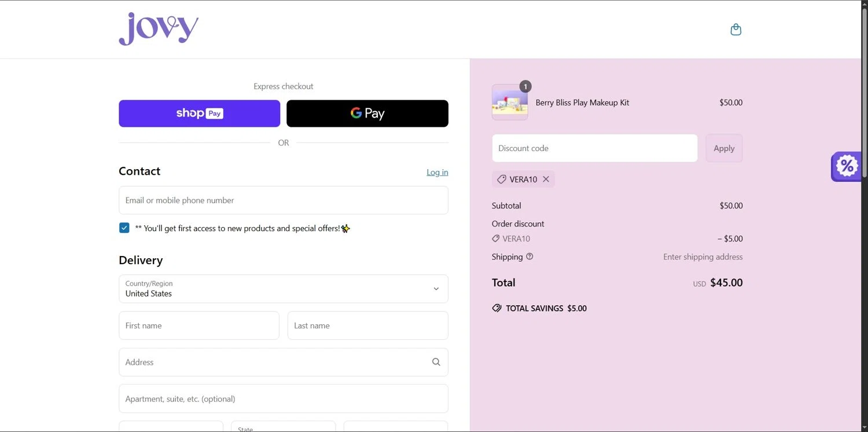
Task: Focus the First name field
Action: [x=199, y=325]
